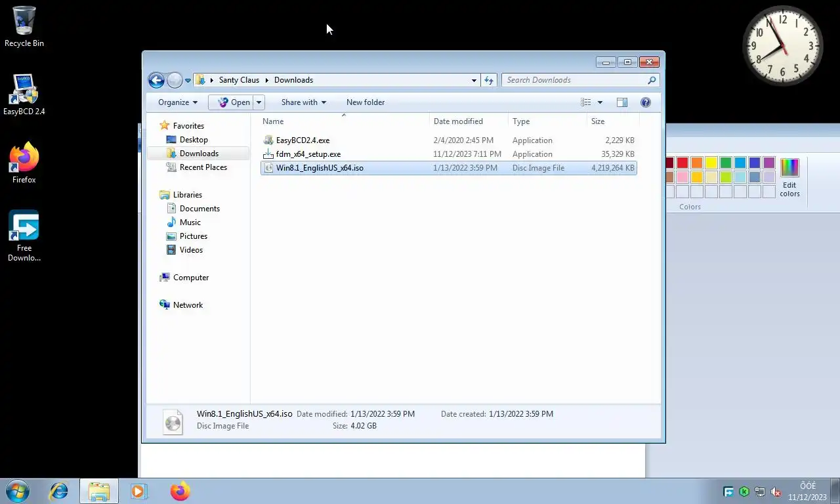The image size is (840, 504).
Task: Click the Downloads breadcrumb in address bar
Action: coord(293,80)
